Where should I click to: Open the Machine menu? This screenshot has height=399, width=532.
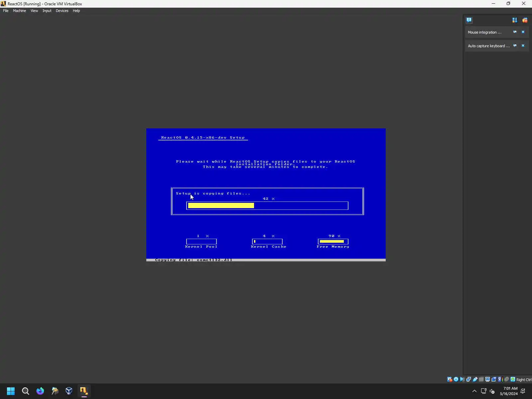coord(19,11)
